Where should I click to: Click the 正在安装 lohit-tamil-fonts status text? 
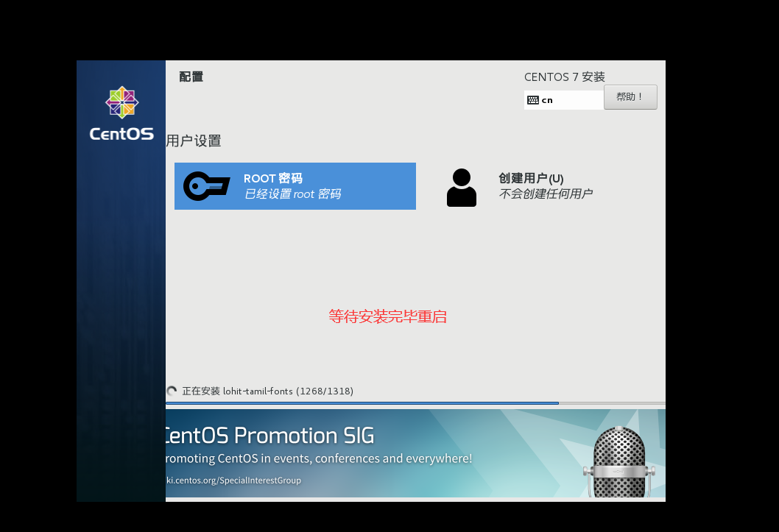pos(268,391)
